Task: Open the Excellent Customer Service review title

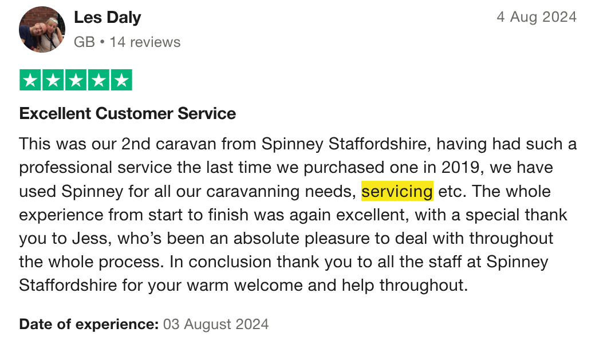Action: coord(127,113)
